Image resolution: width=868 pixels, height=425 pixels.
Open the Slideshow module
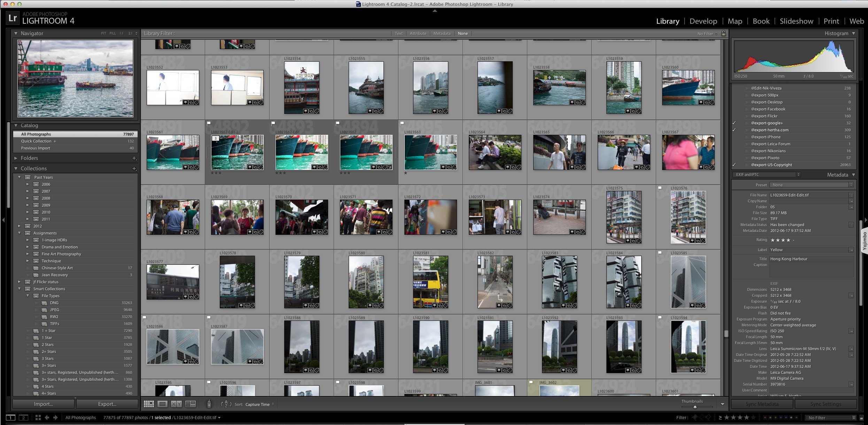tap(796, 21)
